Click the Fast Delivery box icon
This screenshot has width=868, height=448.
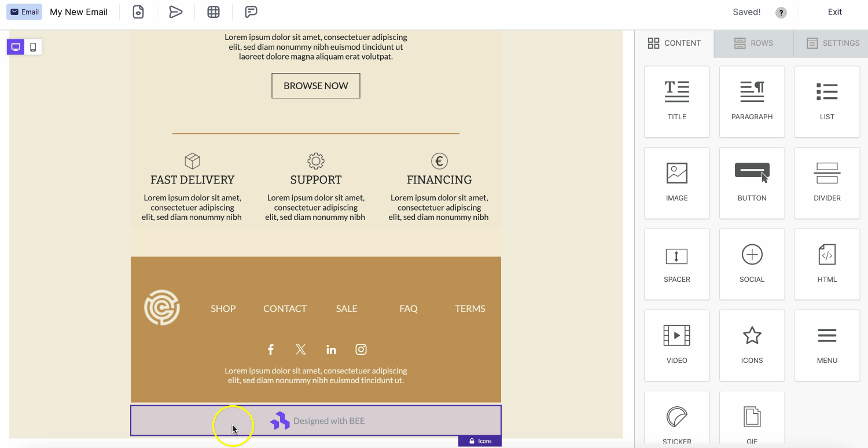point(192,161)
